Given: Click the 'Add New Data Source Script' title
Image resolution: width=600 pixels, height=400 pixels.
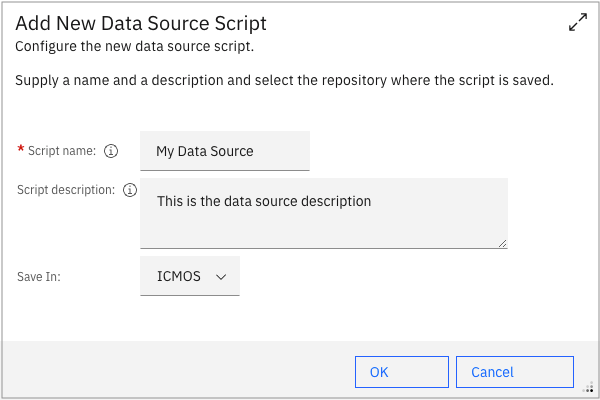Looking at the screenshot, I should 141,23.
